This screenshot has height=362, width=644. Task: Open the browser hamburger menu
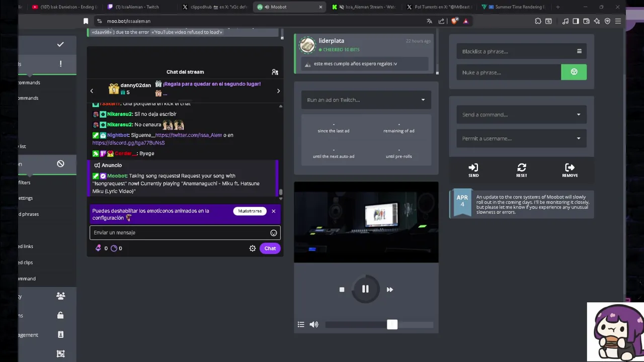point(618,21)
